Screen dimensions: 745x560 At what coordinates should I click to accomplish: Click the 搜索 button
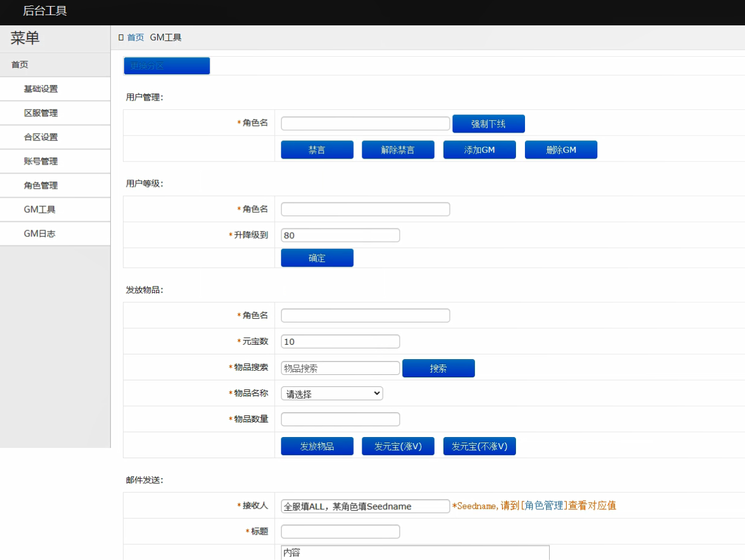[x=439, y=368]
